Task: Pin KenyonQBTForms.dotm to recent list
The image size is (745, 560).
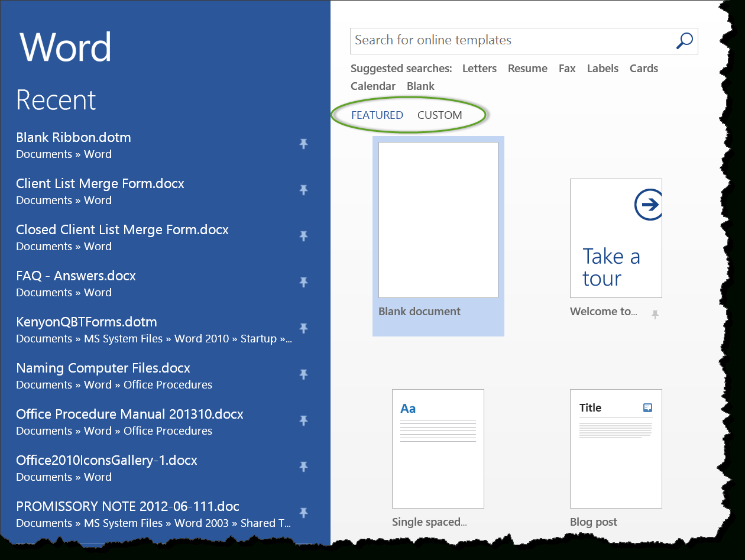Action: tap(303, 329)
